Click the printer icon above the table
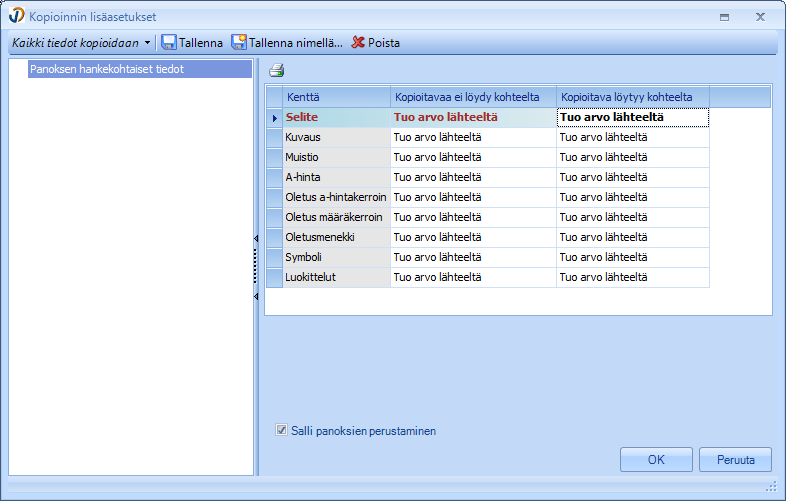The image size is (786, 501). pyautogui.click(x=277, y=70)
